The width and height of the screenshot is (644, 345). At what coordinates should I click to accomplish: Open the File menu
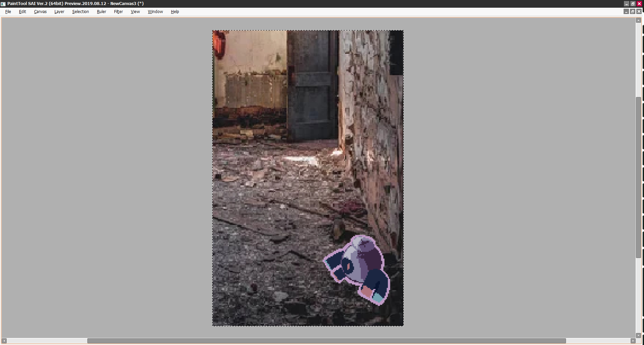(8, 12)
